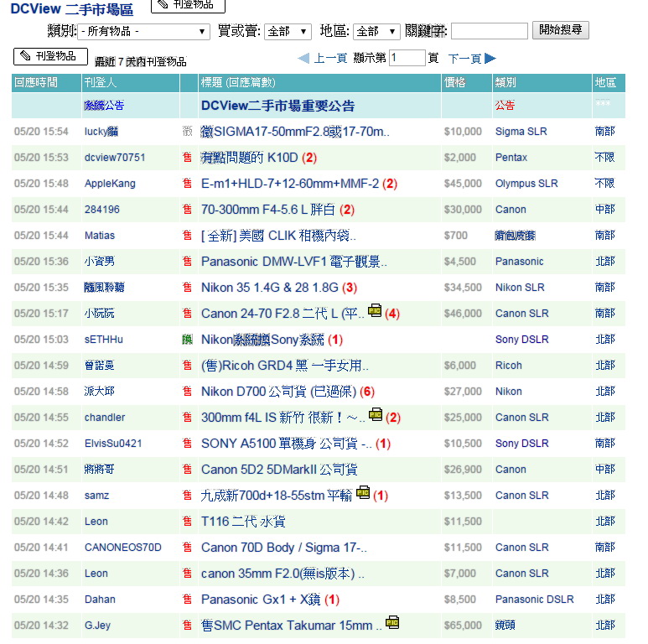Click 換 icon on Nikon系統換Sony row
This screenshot has height=644, width=648.
pos(187,340)
